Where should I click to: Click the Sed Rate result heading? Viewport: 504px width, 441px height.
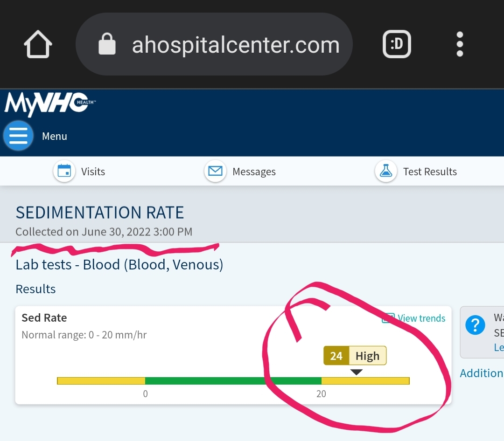44,318
